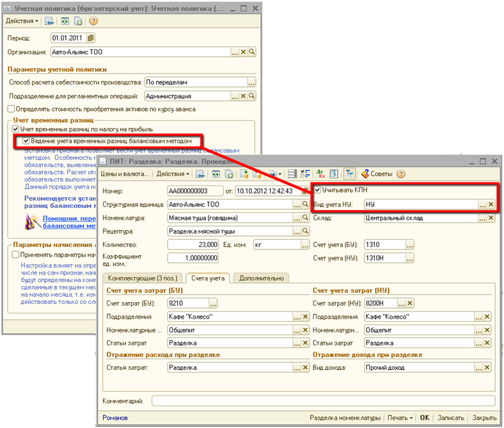Switch to the Комплектующие (3 поз.) tab
The image size is (504, 428).
(x=141, y=278)
